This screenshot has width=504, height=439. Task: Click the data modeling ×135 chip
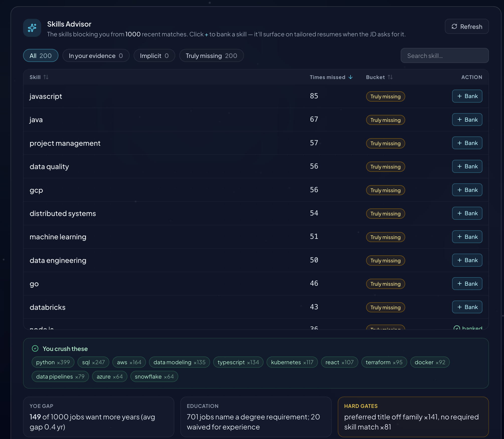click(179, 362)
